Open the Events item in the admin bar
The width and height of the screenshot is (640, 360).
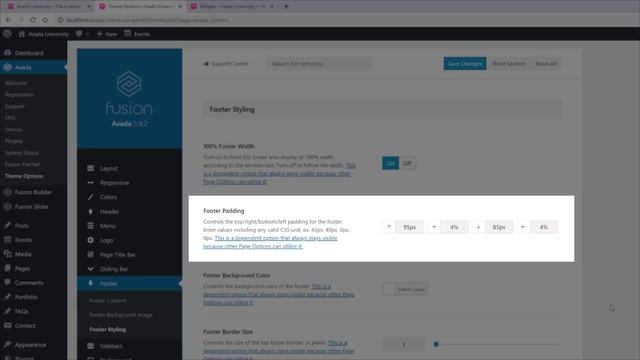137,34
